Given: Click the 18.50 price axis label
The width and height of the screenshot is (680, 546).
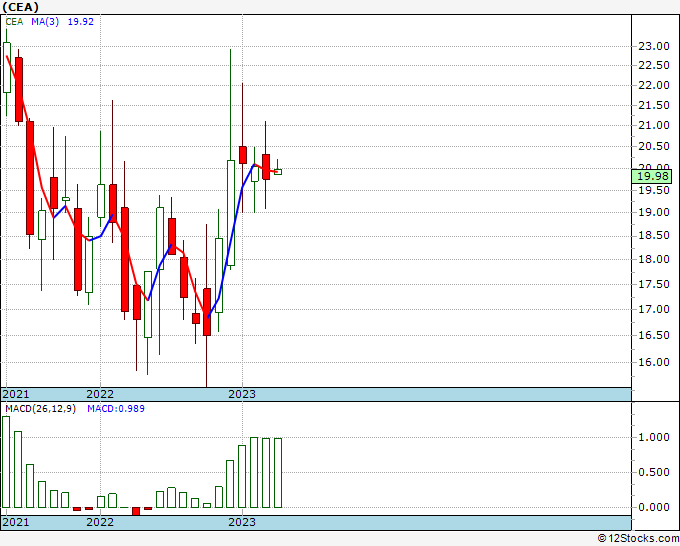Looking at the screenshot, I should tap(654, 235).
